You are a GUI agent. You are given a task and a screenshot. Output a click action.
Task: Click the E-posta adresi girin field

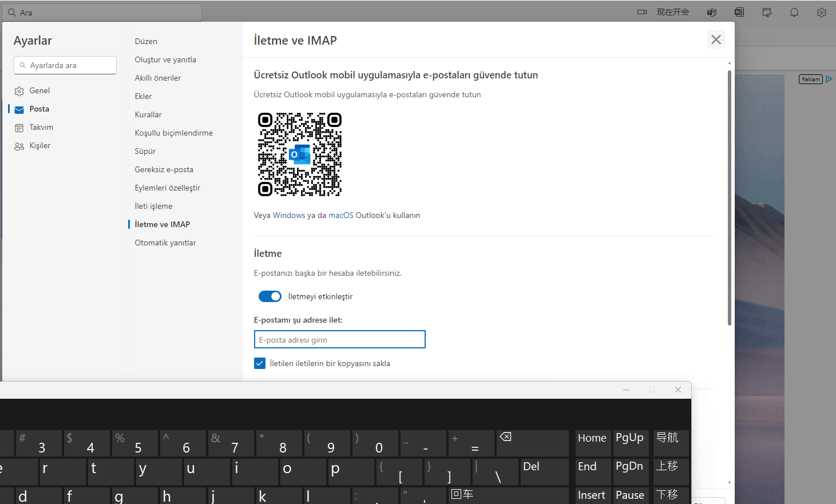tap(340, 339)
